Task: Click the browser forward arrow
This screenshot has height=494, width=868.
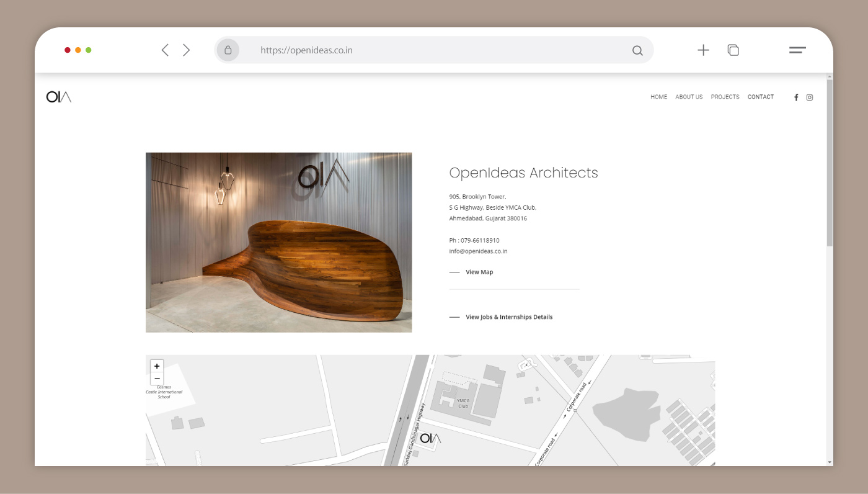Action: 186,50
